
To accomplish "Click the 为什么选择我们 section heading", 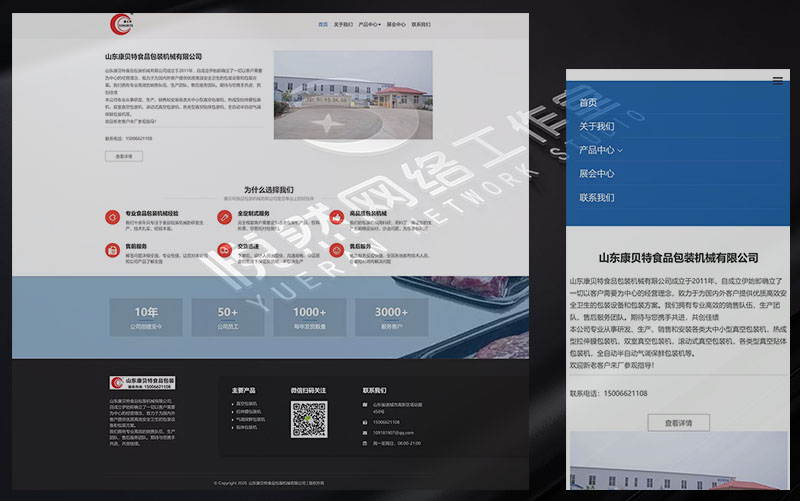I will pyautogui.click(x=268, y=190).
